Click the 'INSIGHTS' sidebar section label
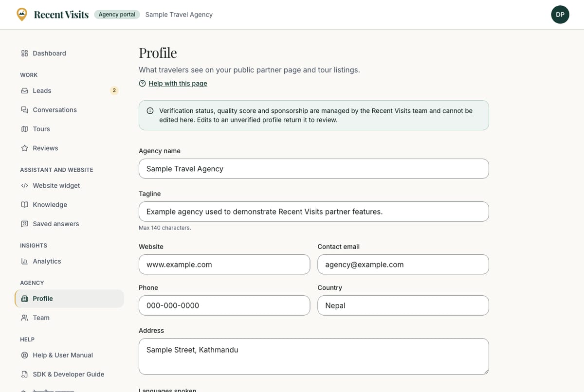Image resolution: width=584 pixels, height=392 pixels. click(34, 246)
